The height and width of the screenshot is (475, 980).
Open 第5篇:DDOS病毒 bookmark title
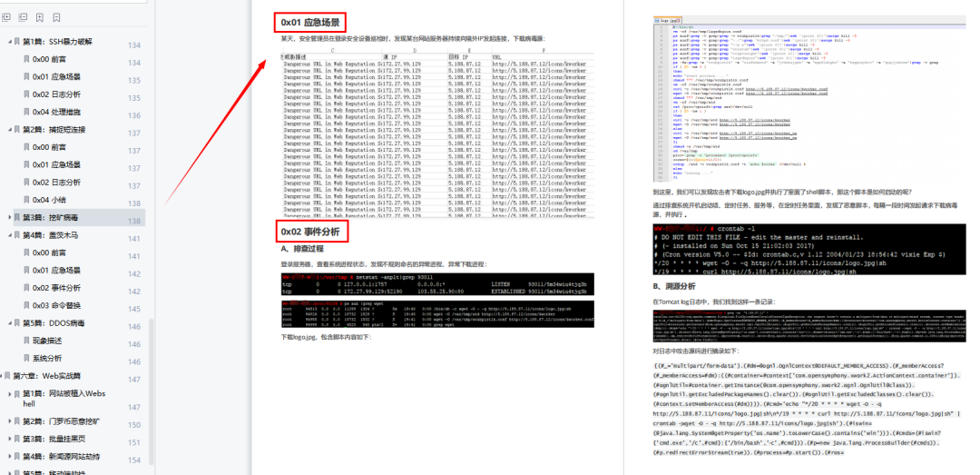coord(54,323)
